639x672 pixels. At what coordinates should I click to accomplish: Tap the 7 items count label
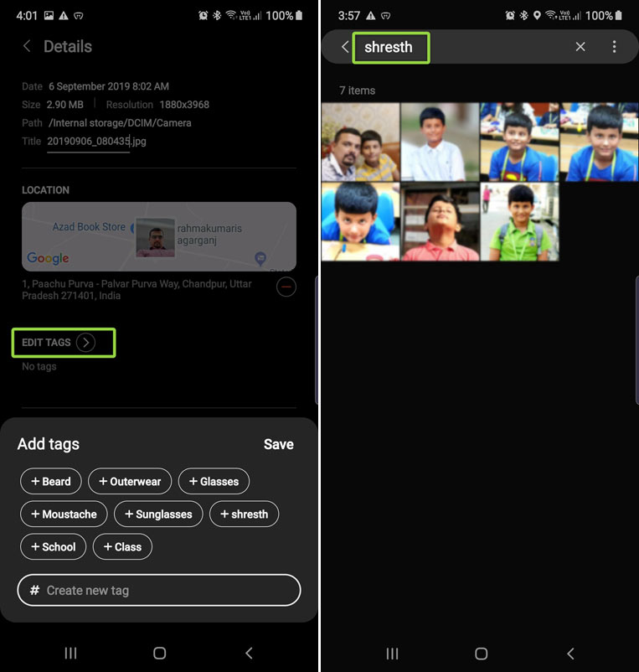pos(358,90)
